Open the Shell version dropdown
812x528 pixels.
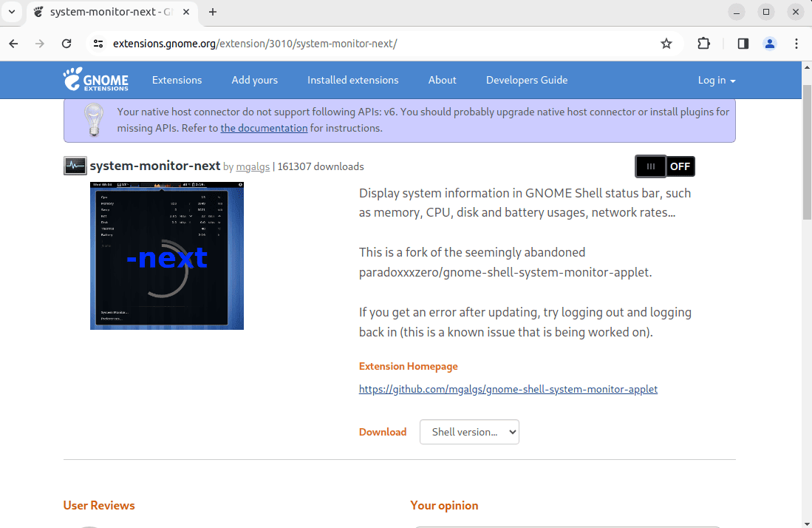click(x=469, y=432)
